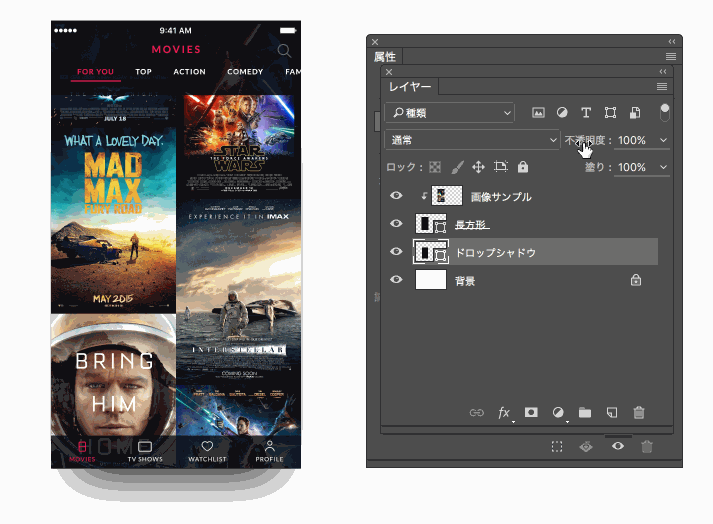The image size is (713, 524).
Task: Filter layers by shape layers
Action: [610, 113]
